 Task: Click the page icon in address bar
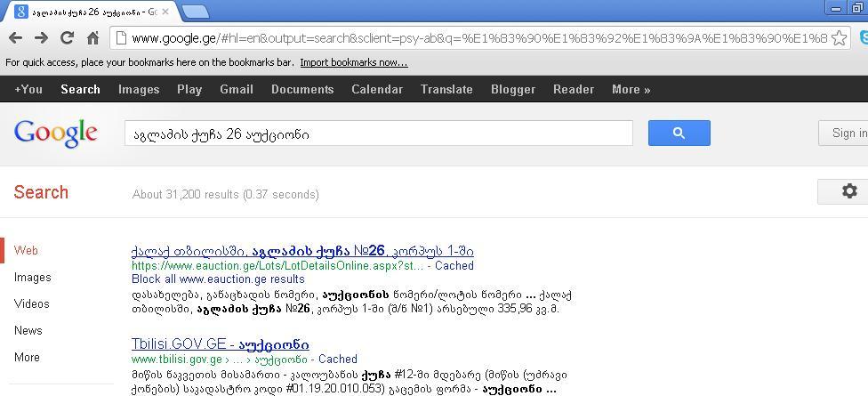click(x=121, y=38)
